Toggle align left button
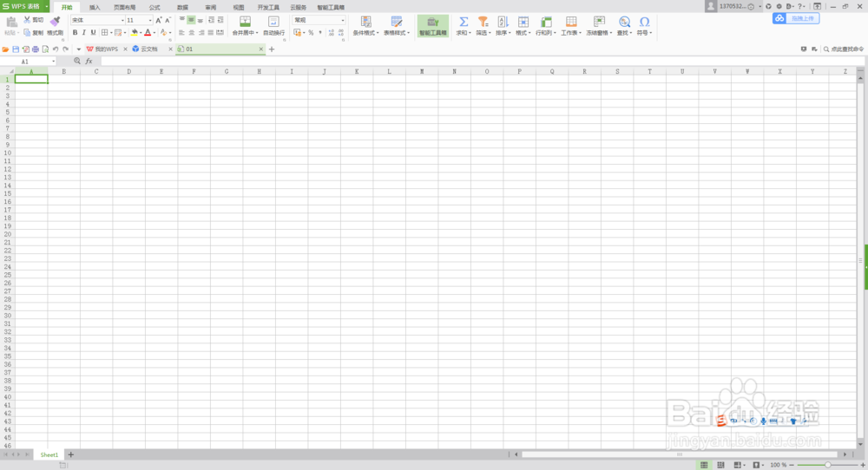The image size is (868, 470). coord(181,33)
